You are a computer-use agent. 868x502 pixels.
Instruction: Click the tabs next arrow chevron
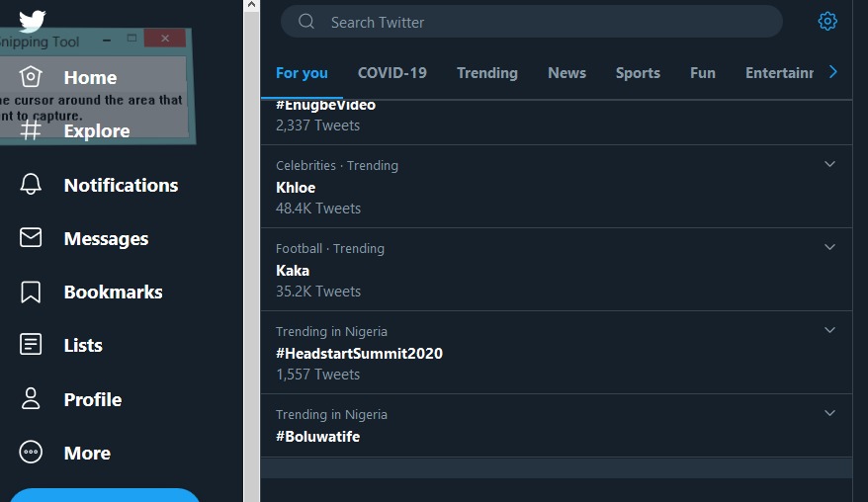pos(832,72)
